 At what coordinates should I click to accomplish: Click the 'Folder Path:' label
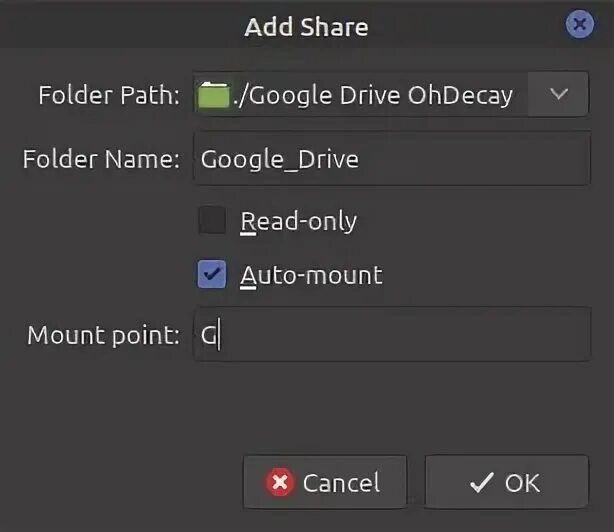click(108, 96)
